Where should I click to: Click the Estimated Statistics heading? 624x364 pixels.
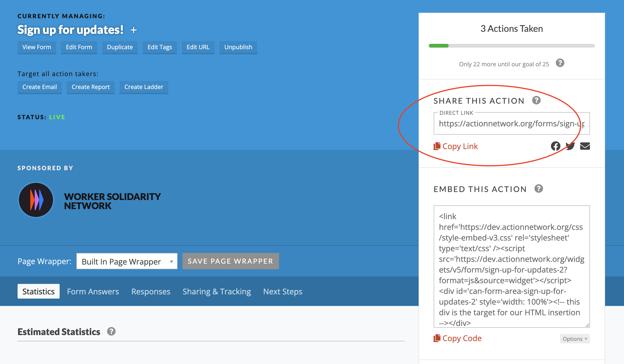[59, 332]
